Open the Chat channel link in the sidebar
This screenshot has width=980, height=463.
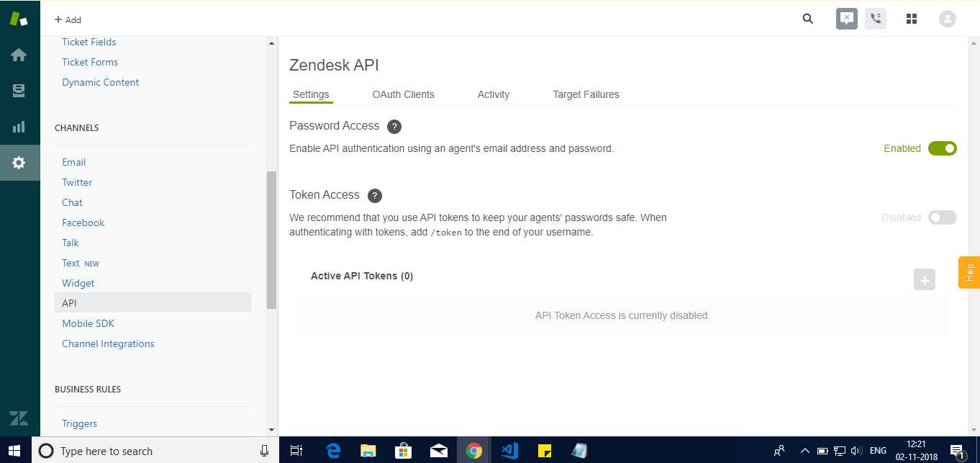(x=72, y=202)
